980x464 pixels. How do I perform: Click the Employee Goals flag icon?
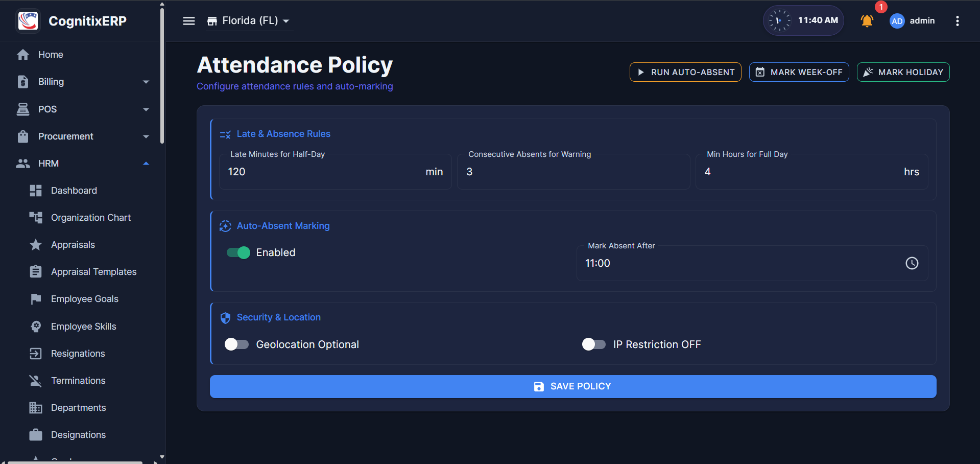pos(36,299)
